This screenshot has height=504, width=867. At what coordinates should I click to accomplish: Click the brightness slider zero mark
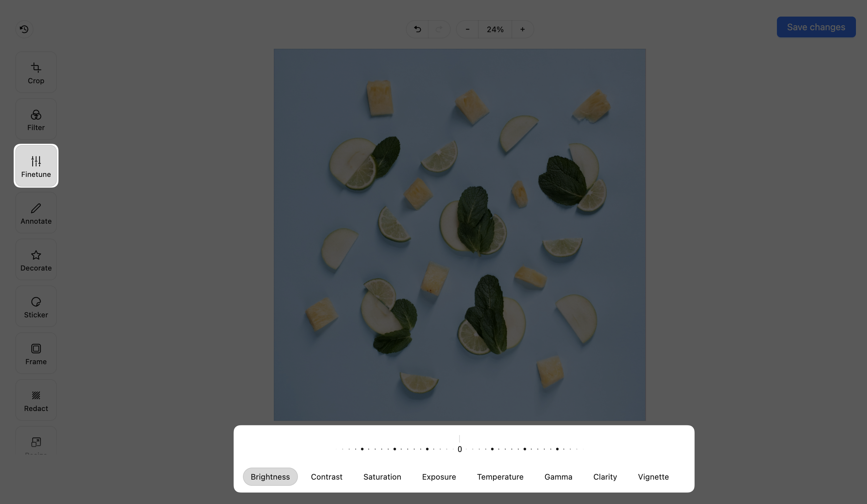tap(460, 449)
